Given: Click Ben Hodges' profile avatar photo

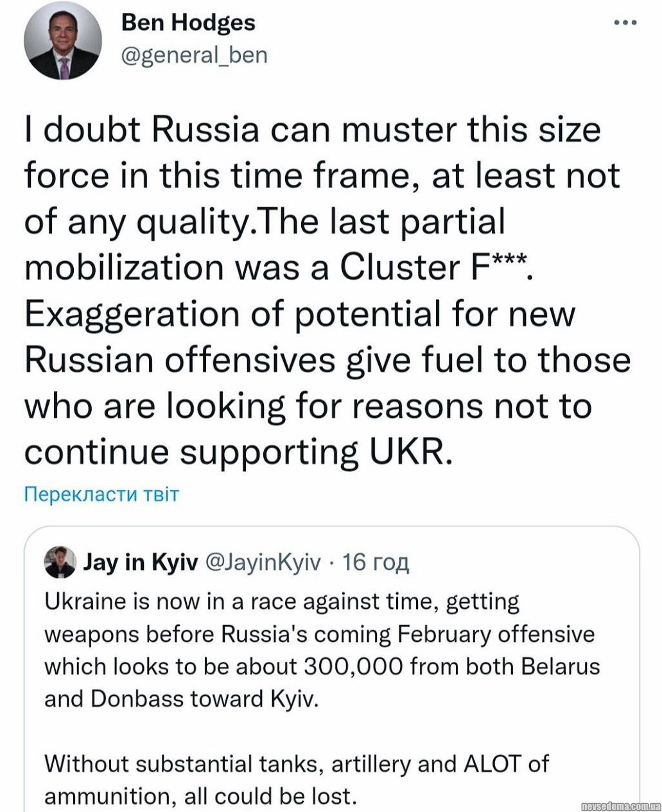Looking at the screenshot, I should 62,40.
